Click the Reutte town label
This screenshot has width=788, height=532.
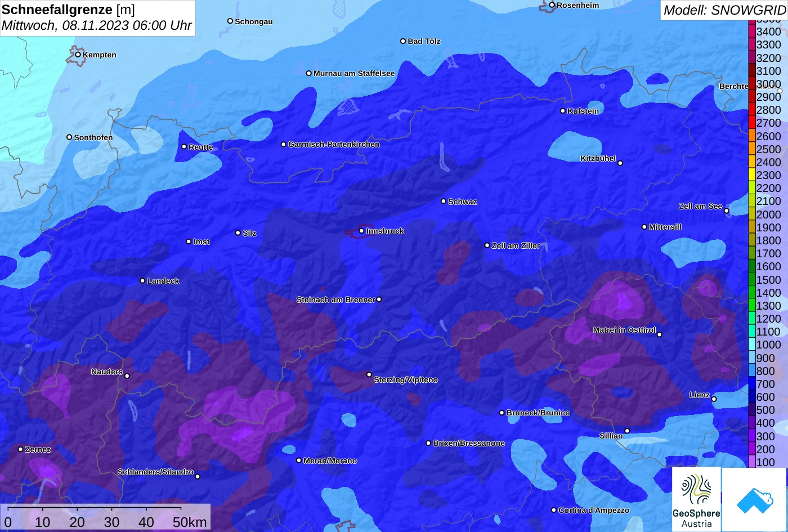click(x=201, y=147)
